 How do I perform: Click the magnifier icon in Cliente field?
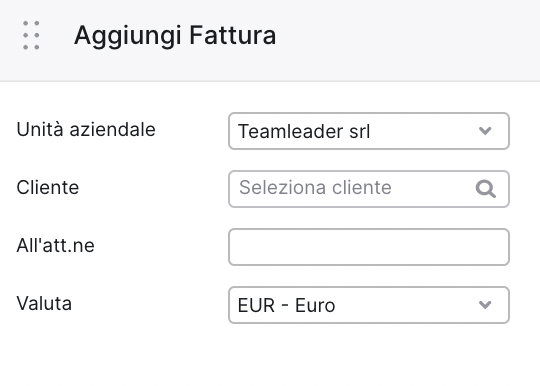(x=486, y=189)
